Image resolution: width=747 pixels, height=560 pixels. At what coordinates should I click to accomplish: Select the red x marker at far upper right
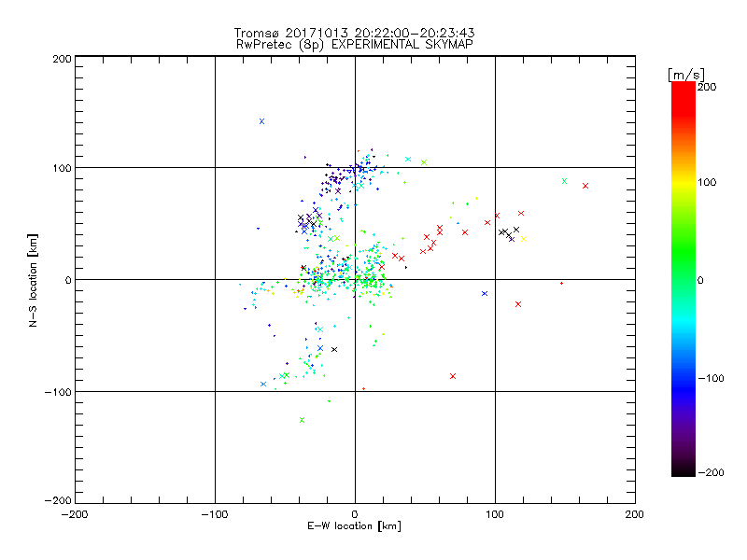tap(585, 186)
